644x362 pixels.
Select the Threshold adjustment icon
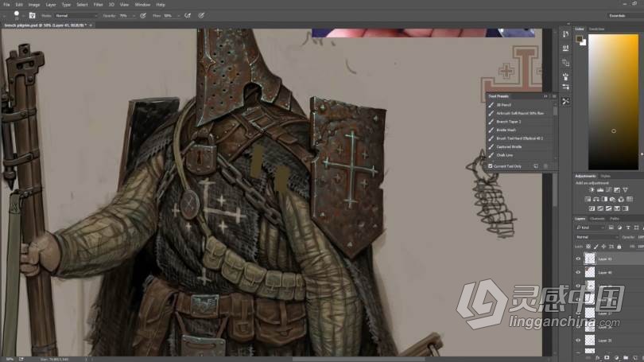(608, 208)
